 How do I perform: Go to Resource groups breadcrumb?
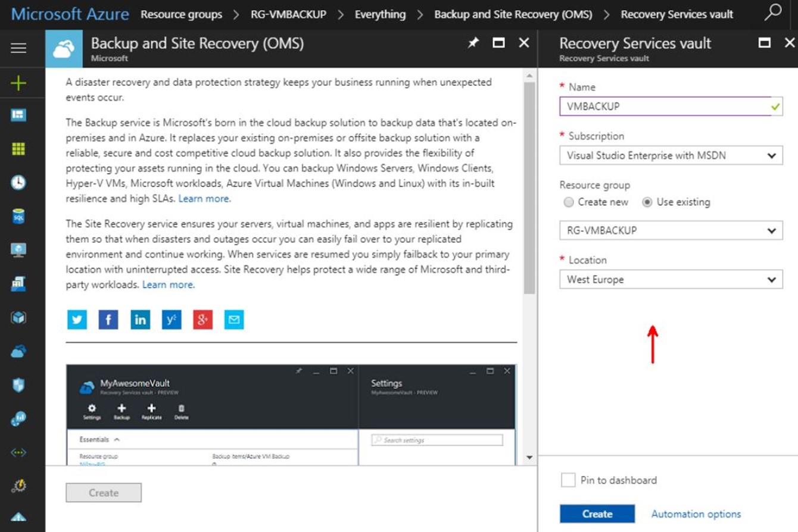(x=181, y=14)
